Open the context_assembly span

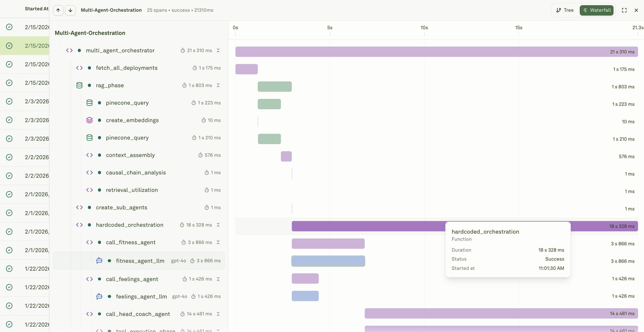click(130, 155)
